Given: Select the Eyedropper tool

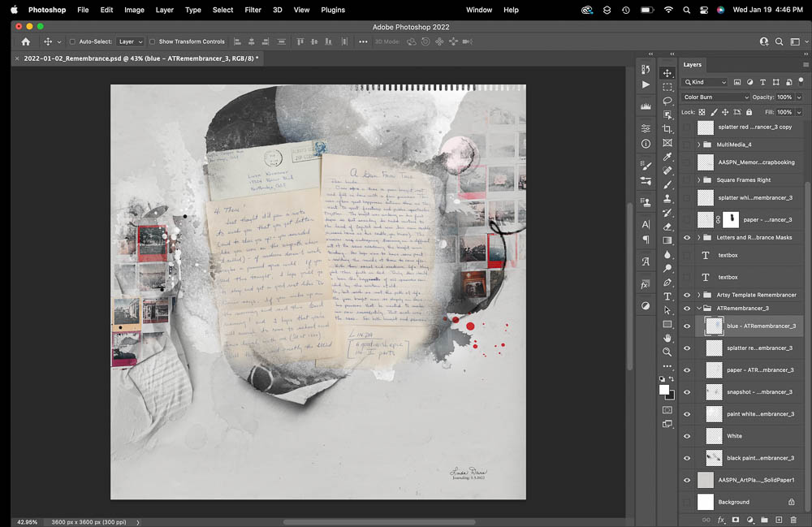Looking at the screenshot, I should tap(667, 157).
